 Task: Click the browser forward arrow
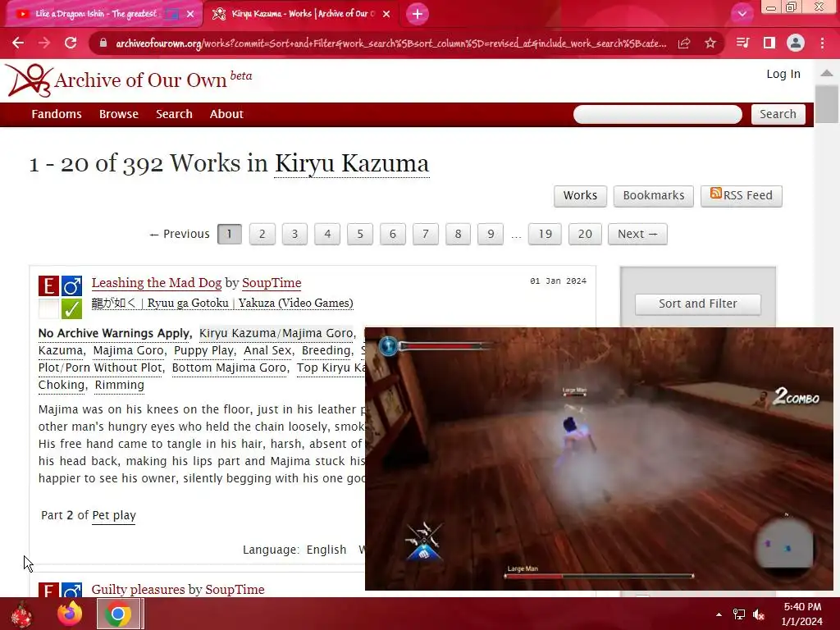tap(44, 43)
